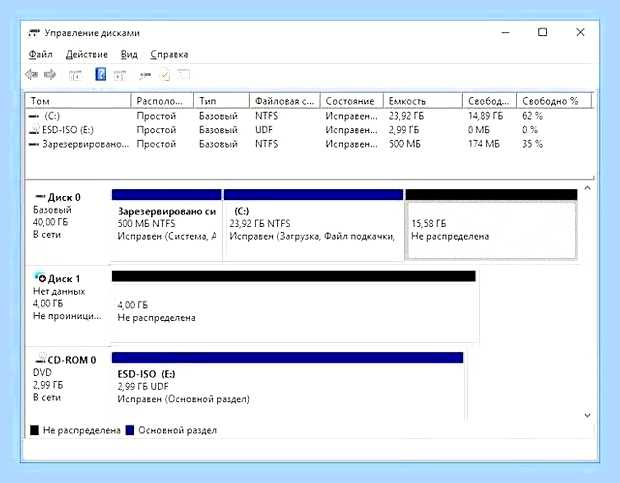Click the Диск 1 uninitialized disk icon
This screenshot has height=483, width=620.
(40, 278)
